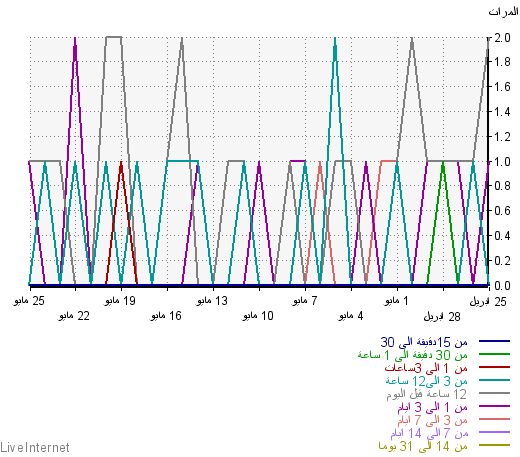Click the green legend line swatch
This screenshot has width=520, height=457.
click(x=494, y=354)
